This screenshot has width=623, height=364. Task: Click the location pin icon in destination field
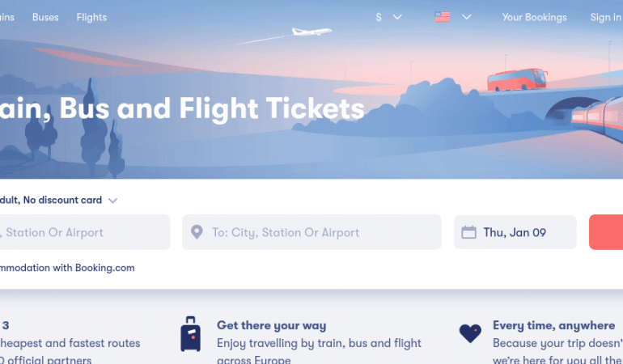click(x=196, y=233)
